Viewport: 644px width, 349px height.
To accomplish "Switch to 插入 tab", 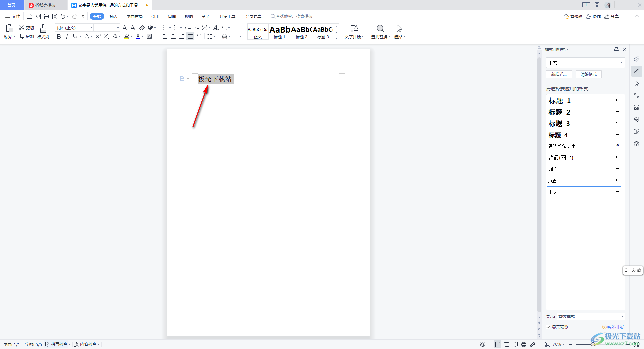I will point(114,16).
